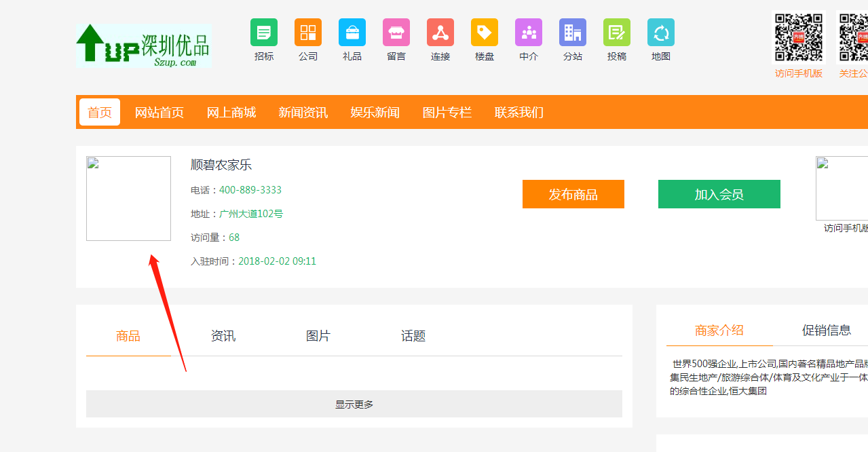The image size is (868, 452).
Task: Click the green 招标 icon
Action: point(264,33)
